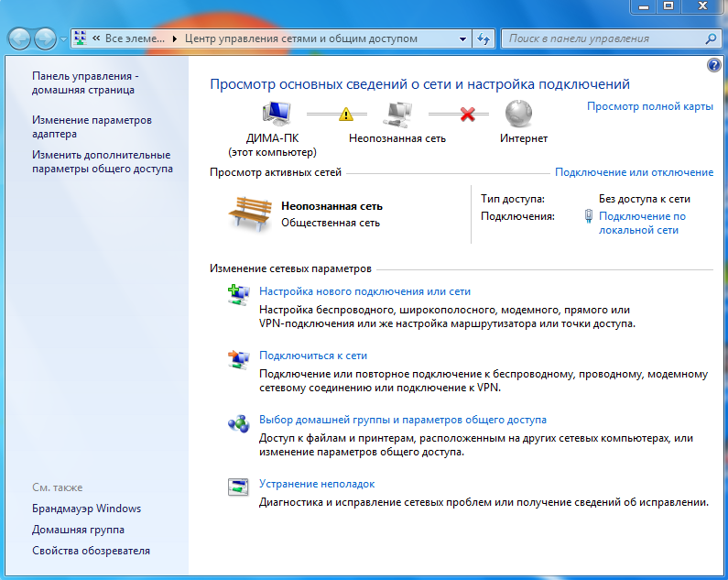Open Выбор домашней группы и параметров link
The image size is (728, 580).
(x=403, y=420)
